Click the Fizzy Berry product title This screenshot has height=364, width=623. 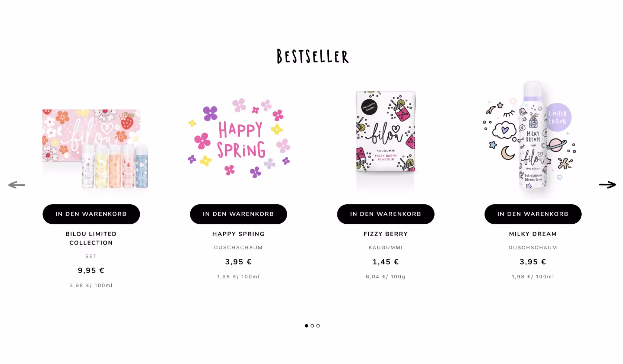386,234
